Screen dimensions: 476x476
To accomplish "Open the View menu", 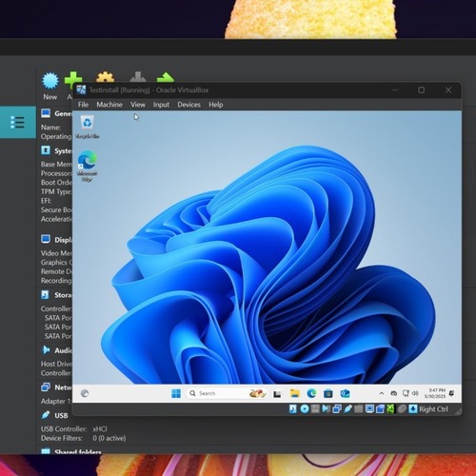I will point(138,105).
